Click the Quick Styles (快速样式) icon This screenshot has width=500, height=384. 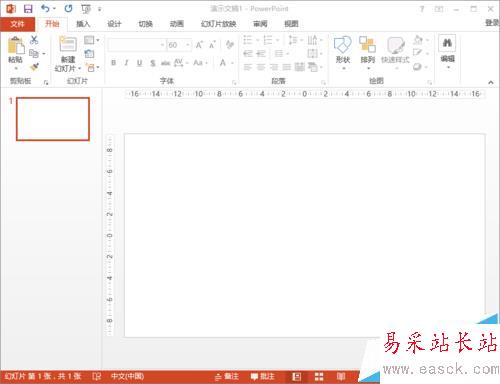395,45
